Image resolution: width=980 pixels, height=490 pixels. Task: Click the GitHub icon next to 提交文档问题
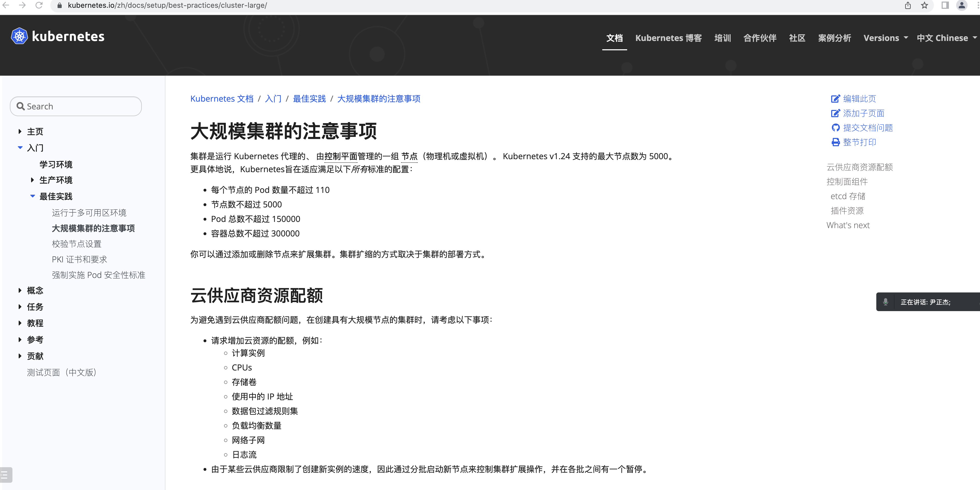click(x=835, y=128)
